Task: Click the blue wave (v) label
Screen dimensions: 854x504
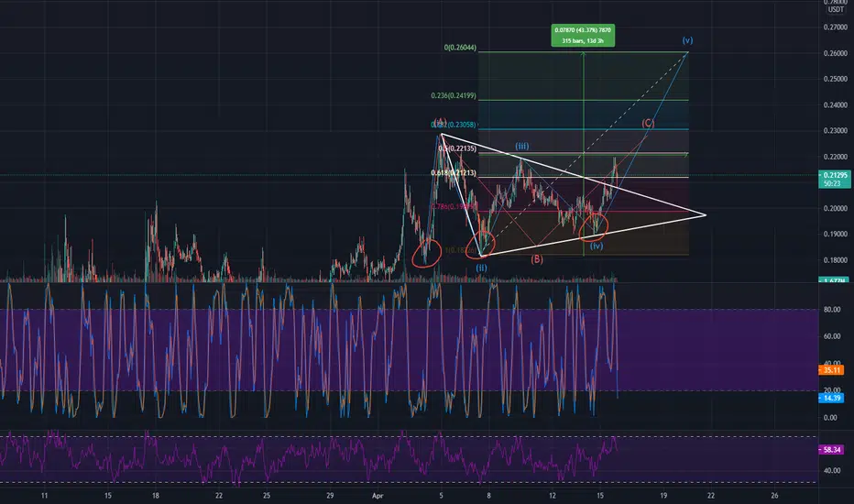Action: 687,40
